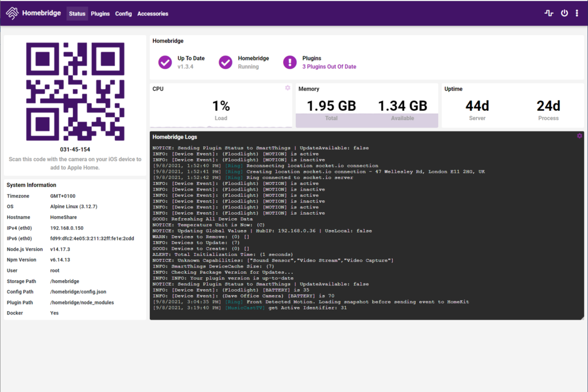
Task: Click the 1% CPU load value
Action: pyautogui.click(x=221, y=106)
